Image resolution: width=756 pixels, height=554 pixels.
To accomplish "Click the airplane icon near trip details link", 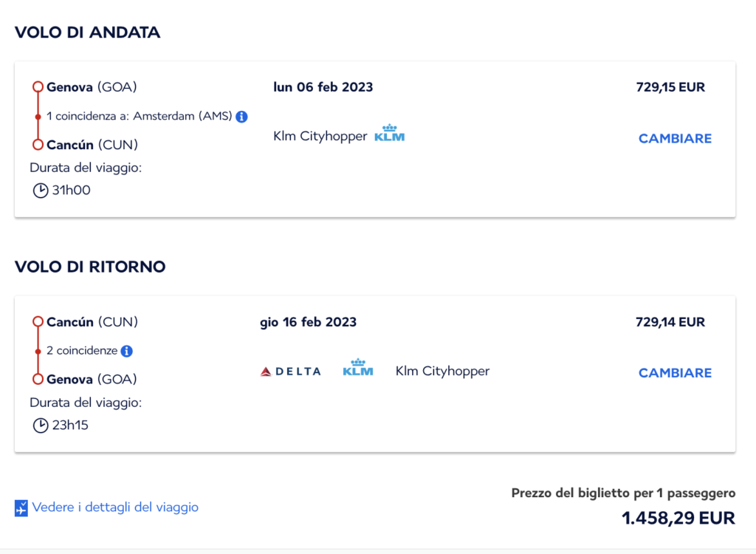I will tap(21, 508).
